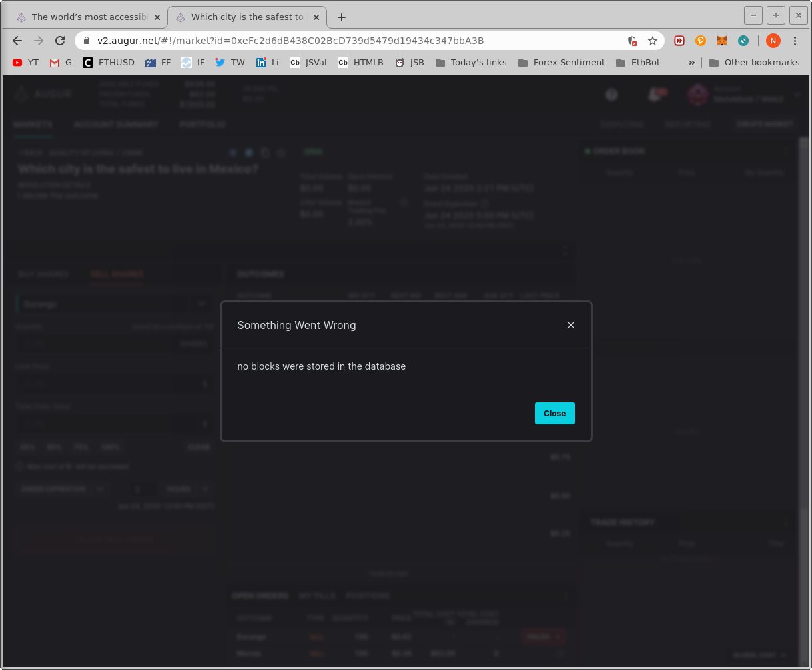Image resolution: width=812 pixels, height=670 pixels.
Task: Click the copy market link icon near the title
Action: (x=265, y=152)
